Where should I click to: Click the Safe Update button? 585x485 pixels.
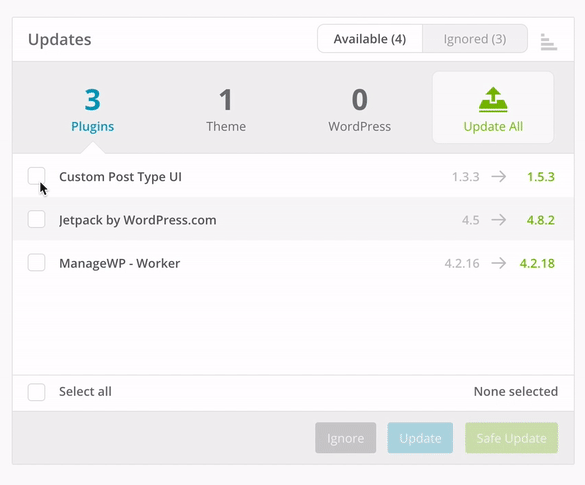click(x=512, y=438)
